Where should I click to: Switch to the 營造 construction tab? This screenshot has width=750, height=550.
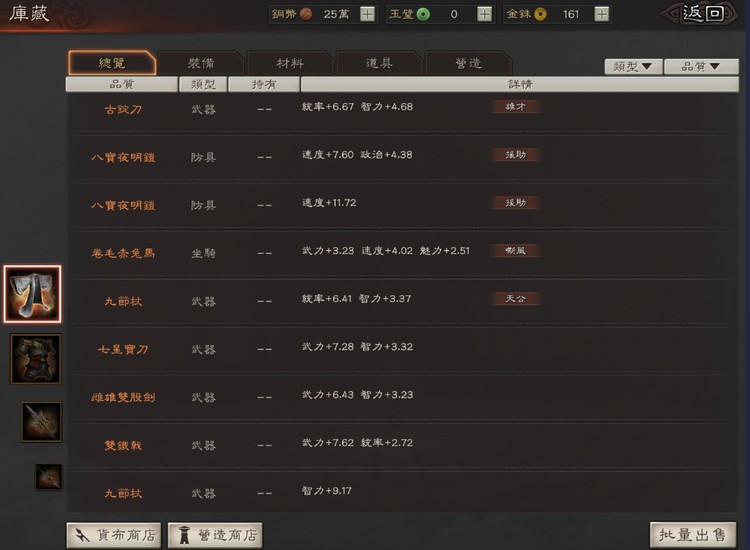coord(468,63)
